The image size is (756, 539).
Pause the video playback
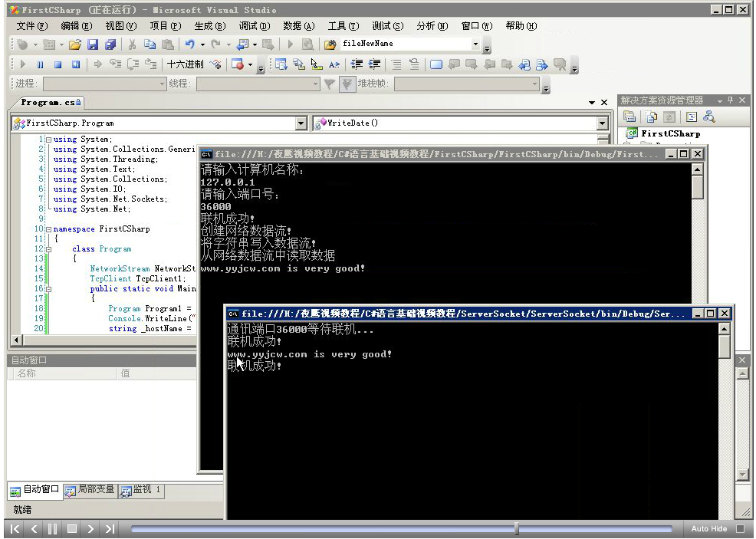(53, 529)
